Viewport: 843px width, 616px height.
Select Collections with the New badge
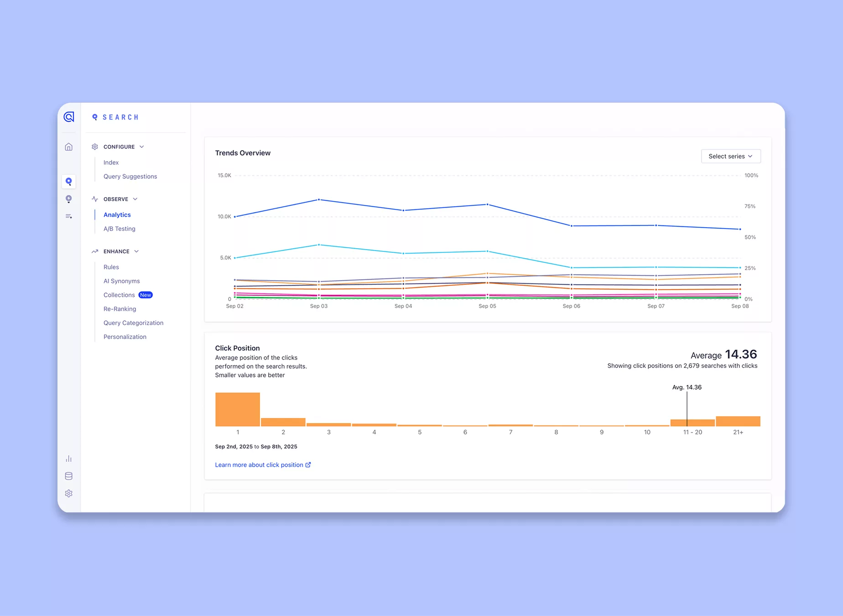(119, 295)
